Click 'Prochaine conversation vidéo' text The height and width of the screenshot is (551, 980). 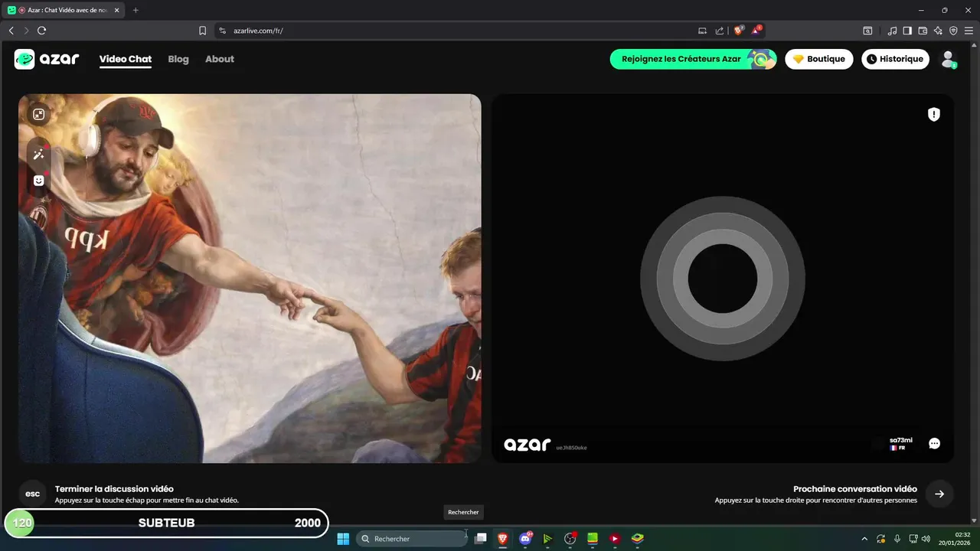(855, 488)
